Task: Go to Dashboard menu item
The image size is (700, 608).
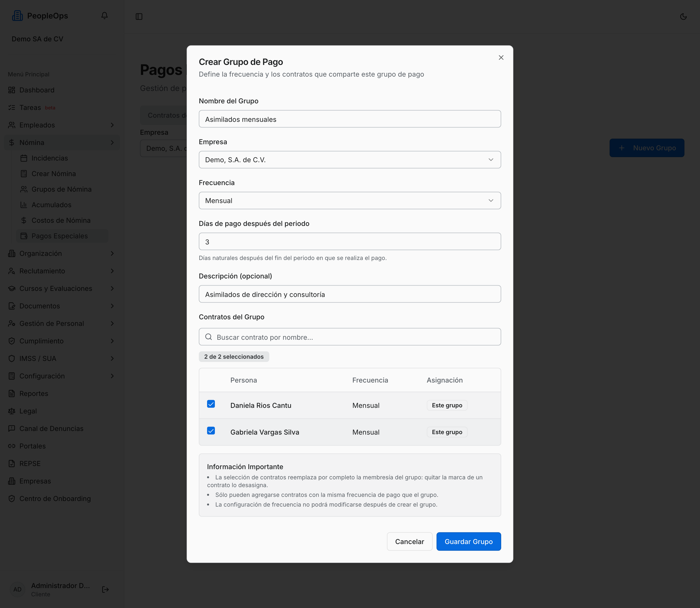Action: click(62, 90)
